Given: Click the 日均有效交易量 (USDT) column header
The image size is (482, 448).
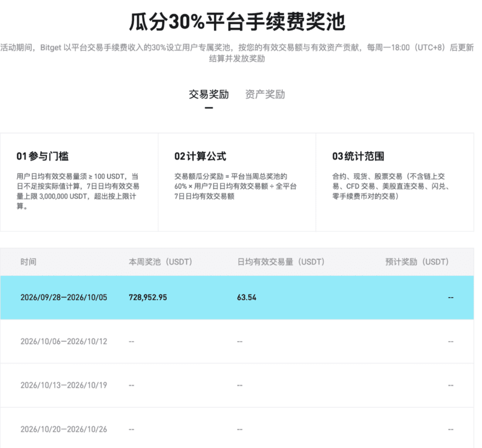Looking at the screenshot, I should 281,262.
